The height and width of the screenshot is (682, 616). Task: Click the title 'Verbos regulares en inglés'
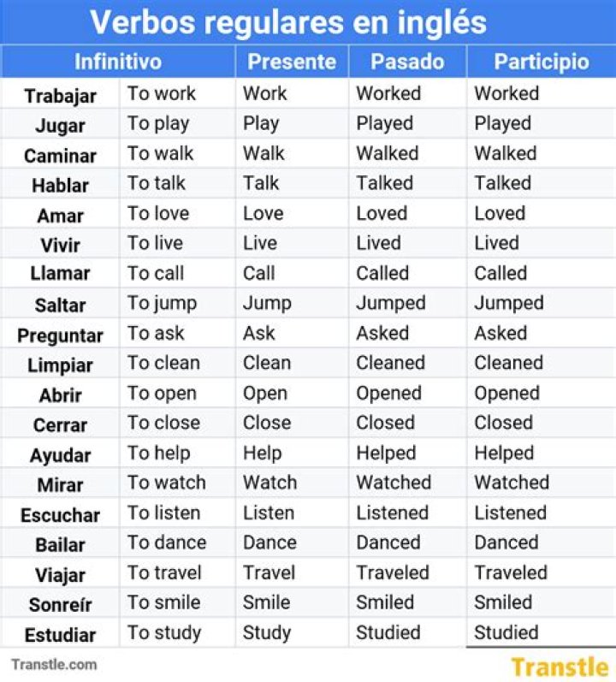click(288, 22)
